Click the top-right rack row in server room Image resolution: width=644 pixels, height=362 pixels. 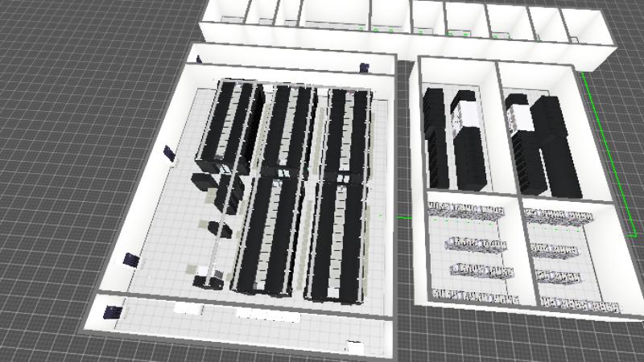pos(348,133)
